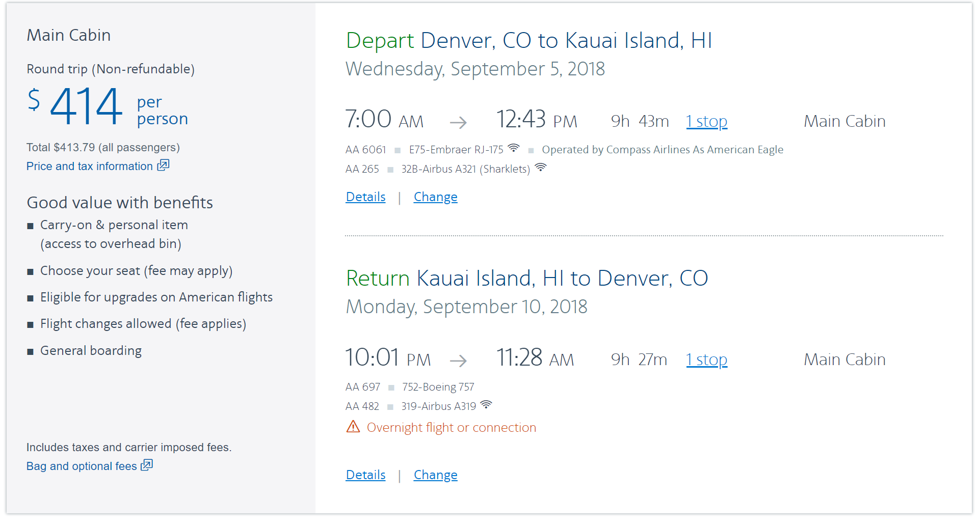
Task: Click the Wi-Fi icon next to Embraer RJ-175
Action: [514, 148]
